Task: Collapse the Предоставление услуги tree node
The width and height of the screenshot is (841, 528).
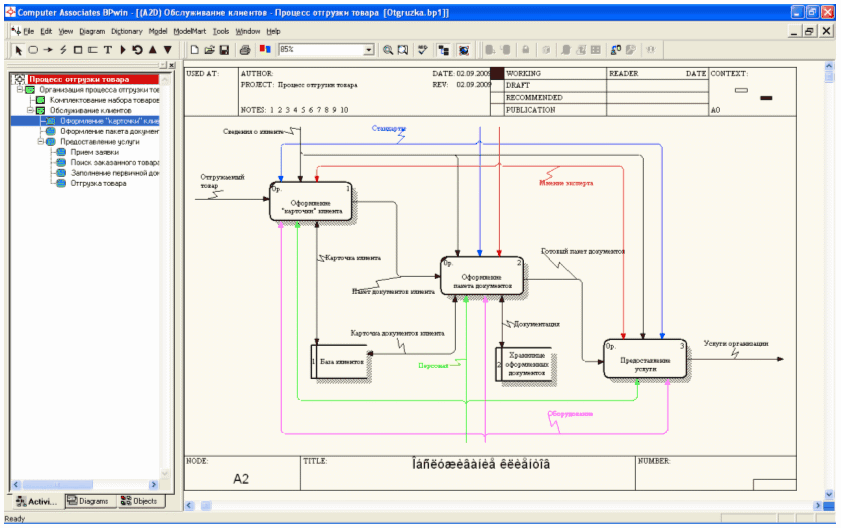Action: pyautogui.click(x=41, y=142)
